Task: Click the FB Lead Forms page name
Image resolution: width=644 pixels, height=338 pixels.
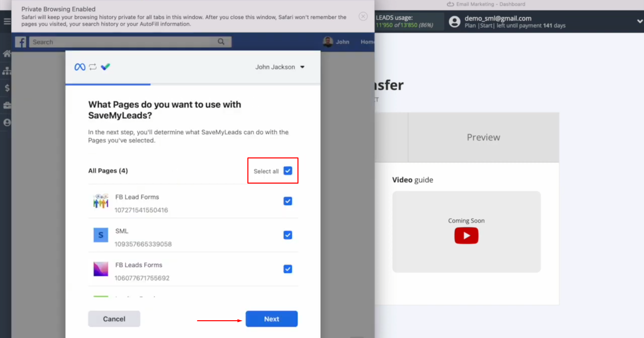Action: click(x=137, y=197)
